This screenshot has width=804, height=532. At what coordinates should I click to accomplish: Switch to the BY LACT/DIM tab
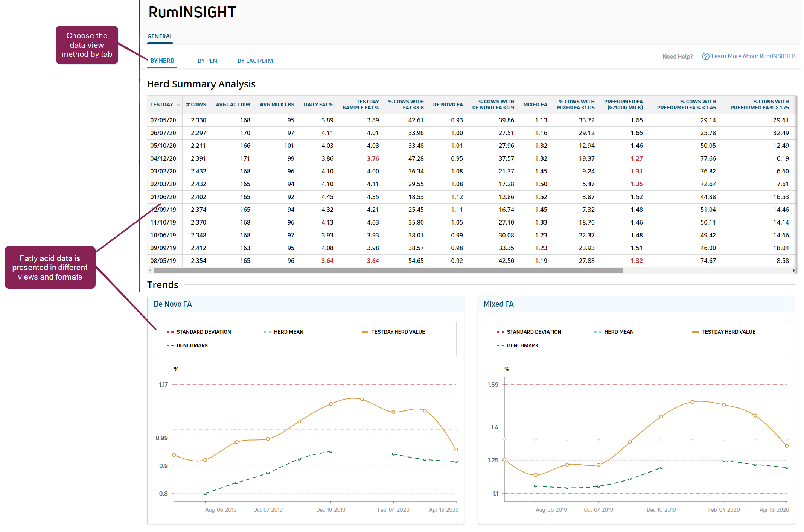tap(255, 61)
